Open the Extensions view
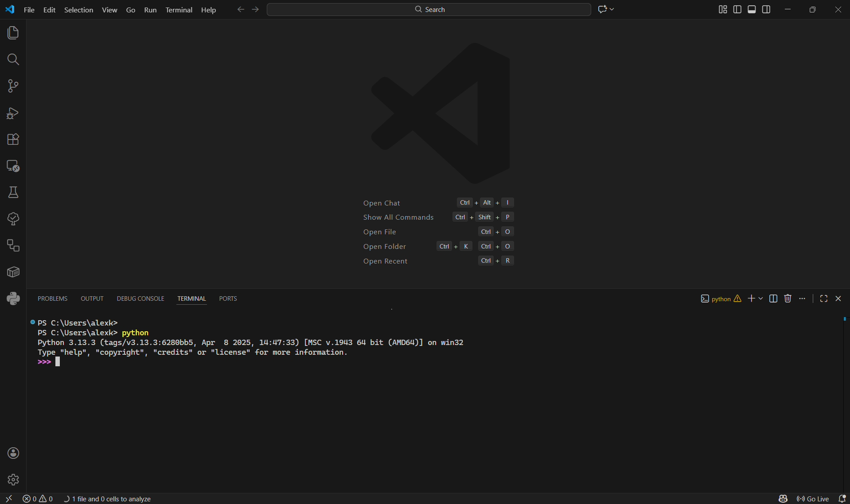This screenshot has width=850, height=504. point(13,139)
